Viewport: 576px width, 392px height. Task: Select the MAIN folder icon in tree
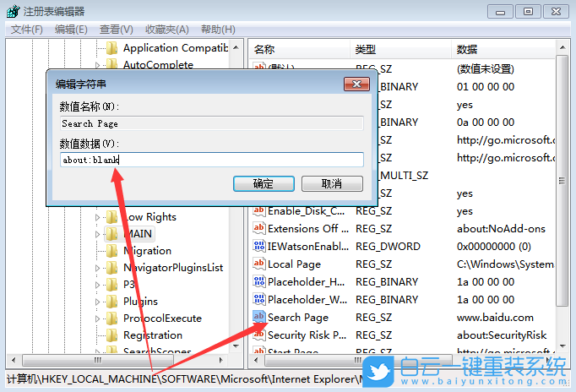pyautogui.click(x=112, y=234)
